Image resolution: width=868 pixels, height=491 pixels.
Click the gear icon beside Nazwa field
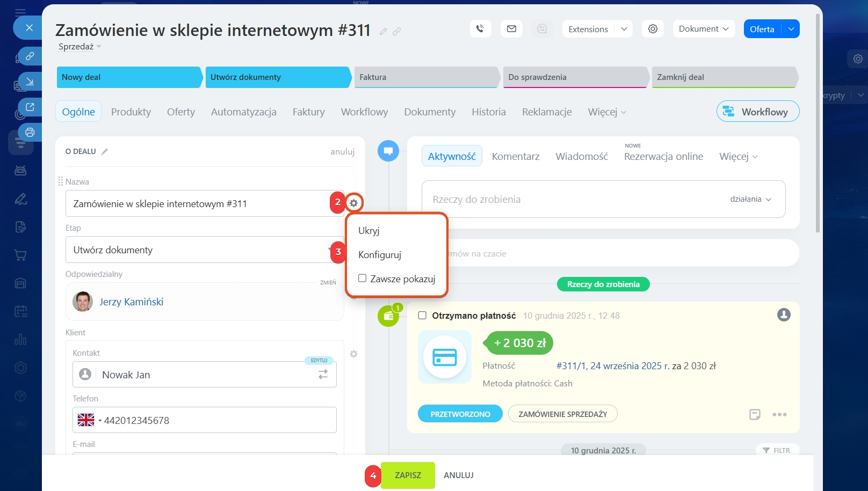tap(353, 203)
